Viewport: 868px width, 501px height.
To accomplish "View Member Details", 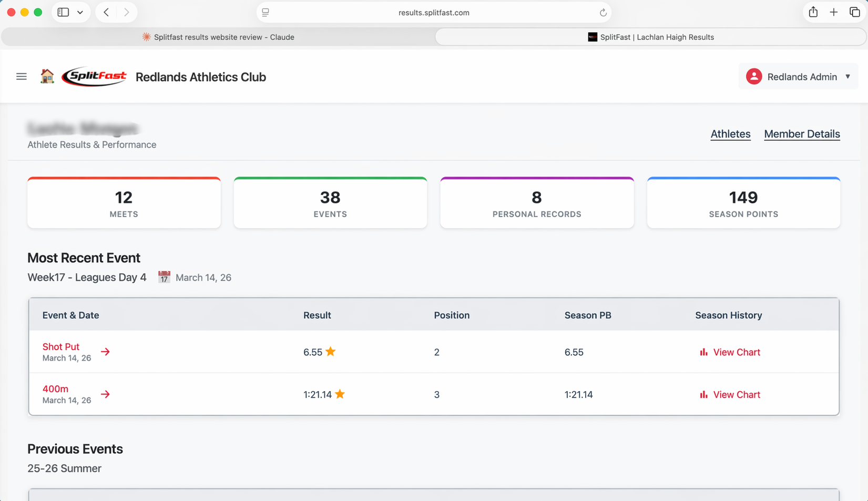I will coord(802,134).
